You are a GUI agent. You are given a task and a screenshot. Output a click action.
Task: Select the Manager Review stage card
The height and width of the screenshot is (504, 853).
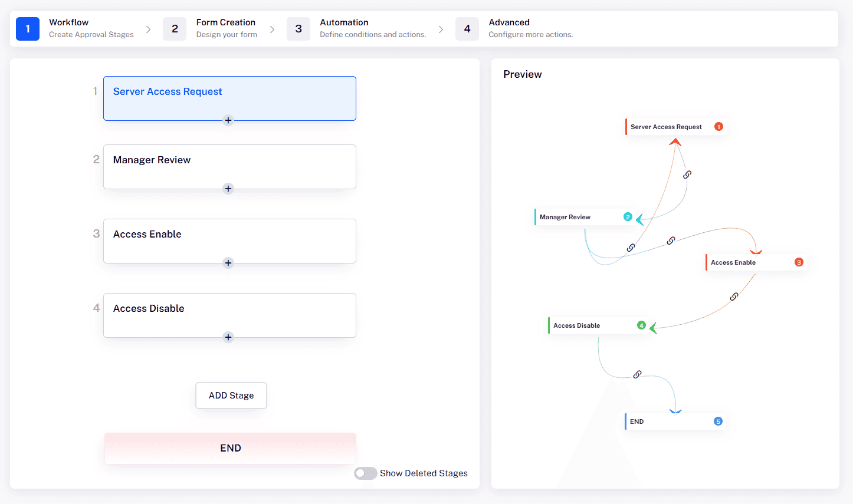tap(229, 166)
